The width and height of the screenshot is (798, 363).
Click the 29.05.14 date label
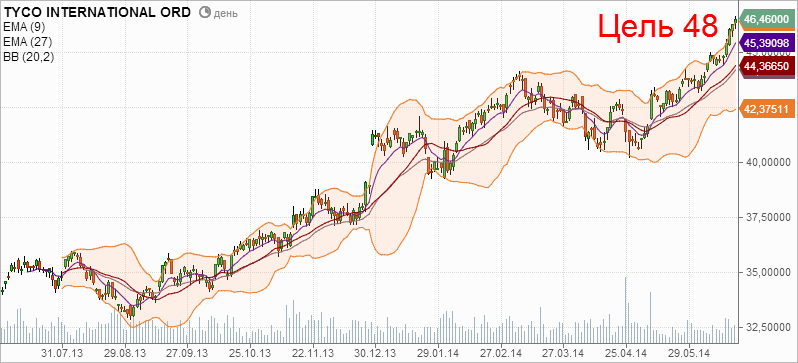pyautogui.click(x=689, y=352)
